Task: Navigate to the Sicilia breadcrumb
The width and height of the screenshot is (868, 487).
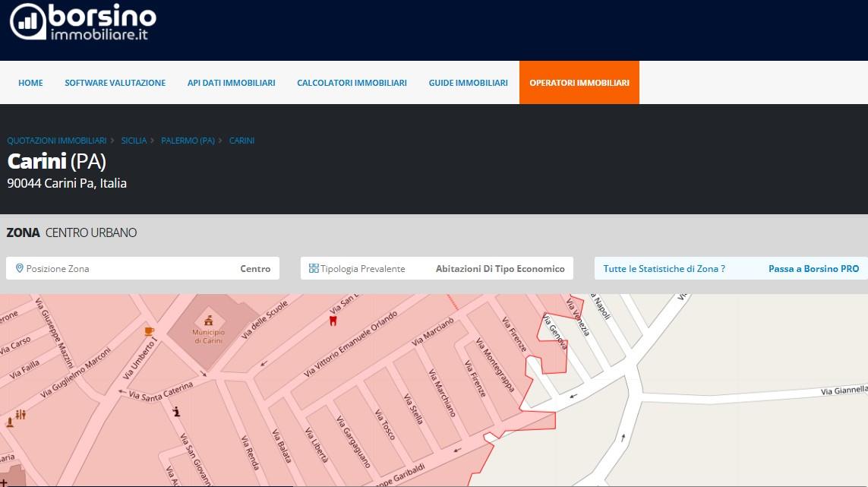Action: 134,141
